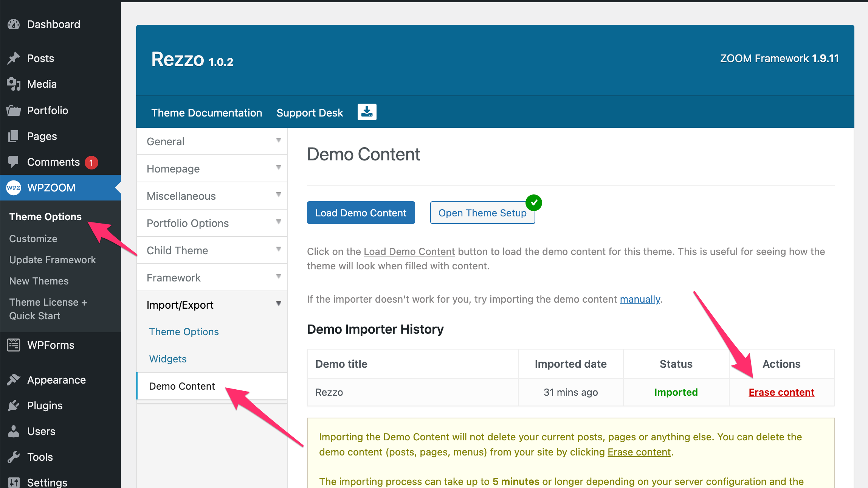Expand the General options section arrow
The height and width of the screenshot is (488, 868).
(x=279, y=140)
